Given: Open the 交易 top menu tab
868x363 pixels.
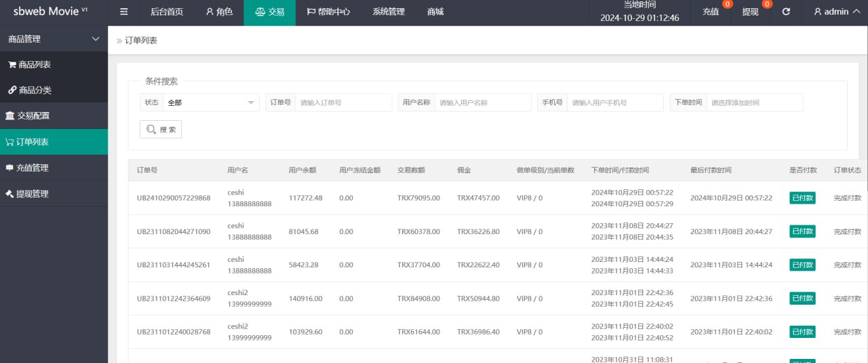Looking at the screenshot, I should tap(269, 12).
